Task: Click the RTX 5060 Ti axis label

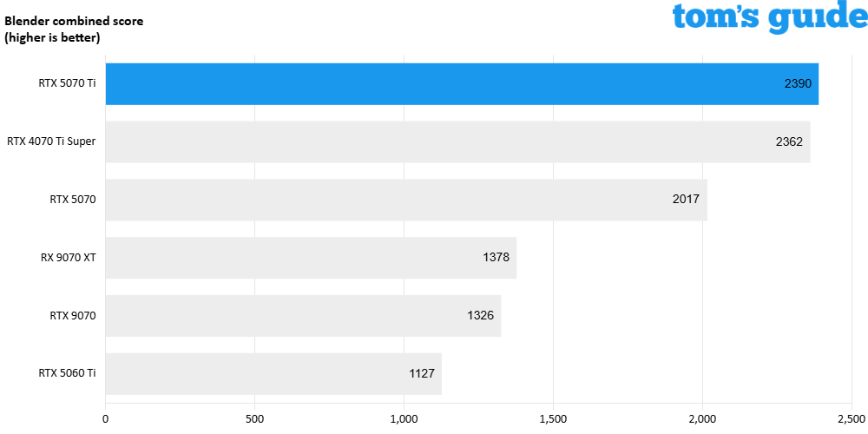Action: coord(67,374)
